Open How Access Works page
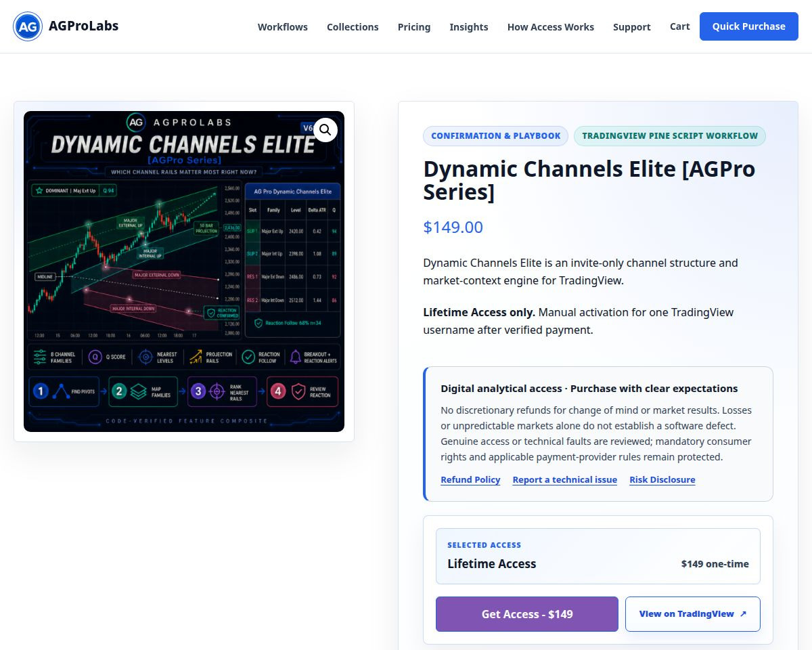This screenshot has height=650, width=812. 551,27
